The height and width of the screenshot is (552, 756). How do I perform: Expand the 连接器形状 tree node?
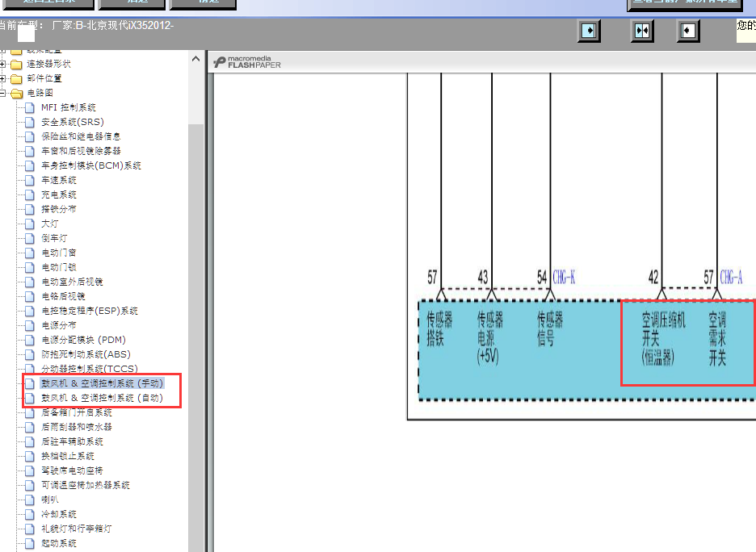tap(3, 64)
